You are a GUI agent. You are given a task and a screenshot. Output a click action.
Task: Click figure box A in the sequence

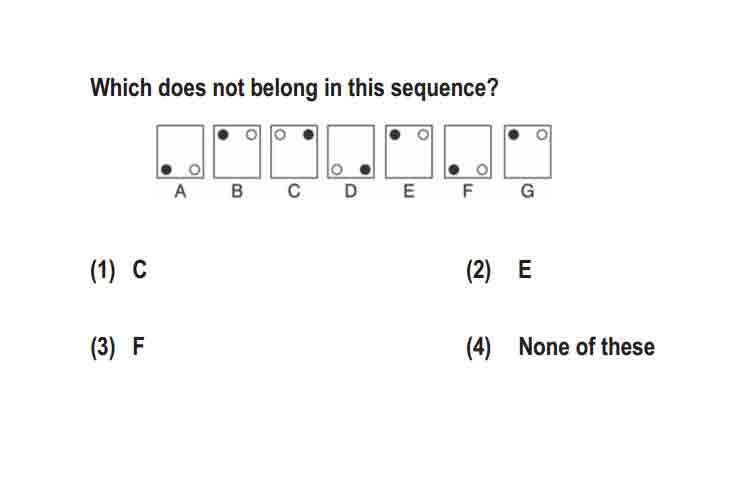point(180,152)
